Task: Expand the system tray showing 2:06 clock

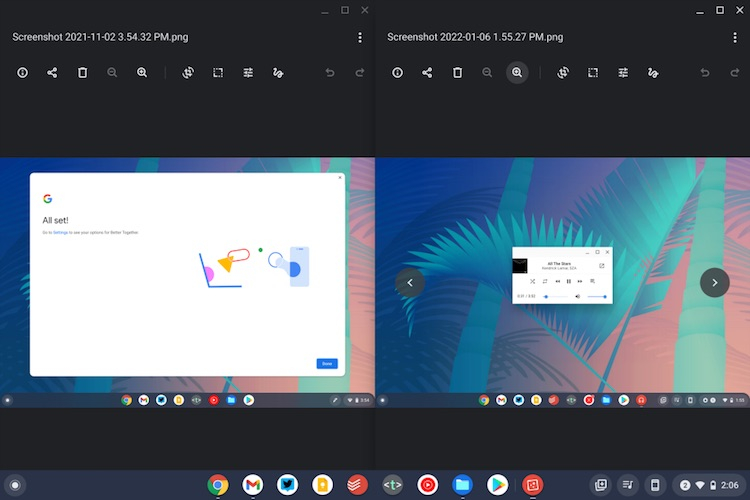Action: pos(709,485)
